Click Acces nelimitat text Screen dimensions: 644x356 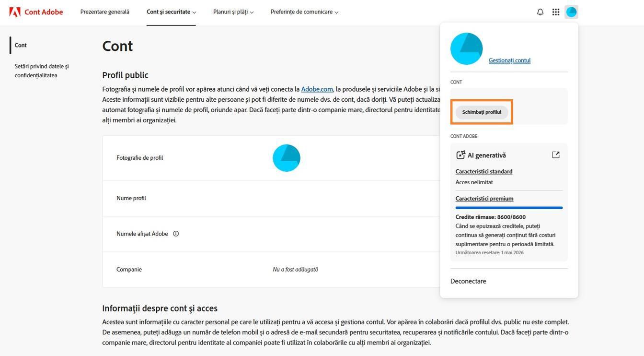pos(474,182)
